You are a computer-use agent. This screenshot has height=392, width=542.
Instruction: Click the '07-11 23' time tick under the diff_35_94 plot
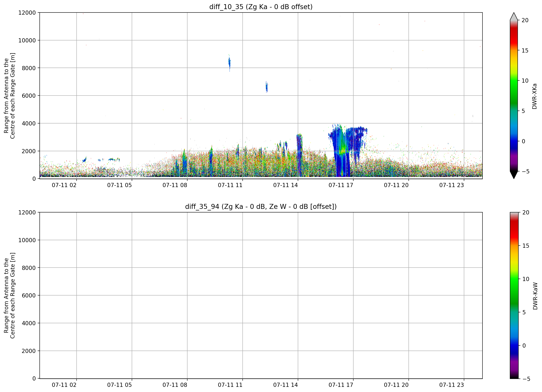(451, 385)
